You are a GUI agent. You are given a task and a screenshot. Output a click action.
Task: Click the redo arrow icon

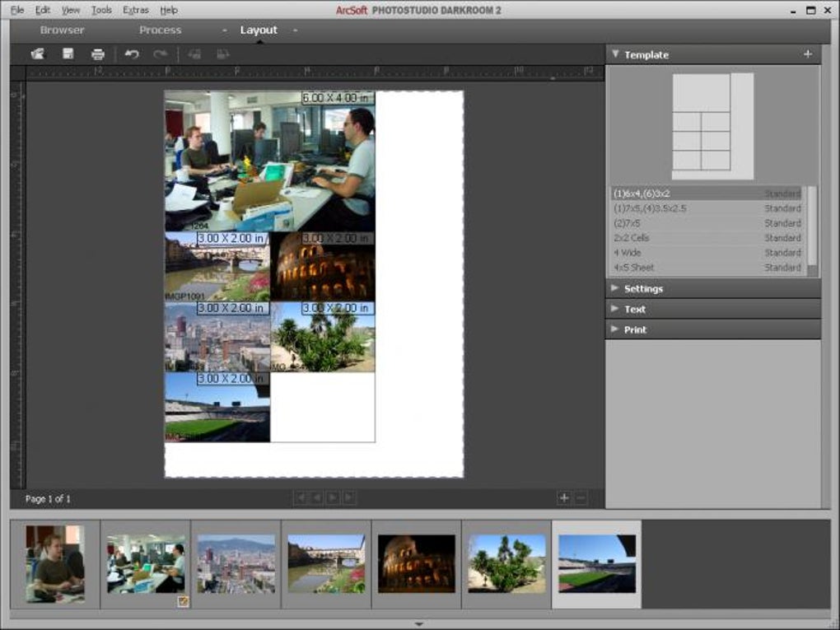pos(160,54)
